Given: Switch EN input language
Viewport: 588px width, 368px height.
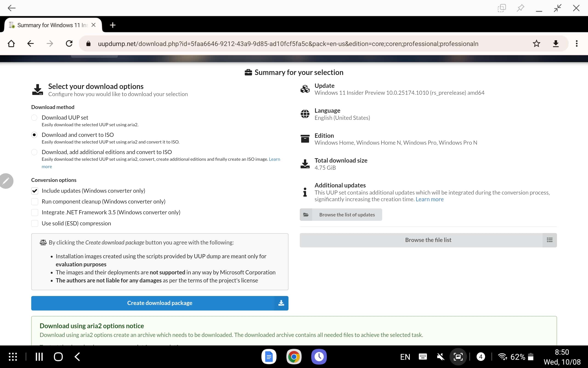Looking at the screenshot, I should [x=405, y=357].
